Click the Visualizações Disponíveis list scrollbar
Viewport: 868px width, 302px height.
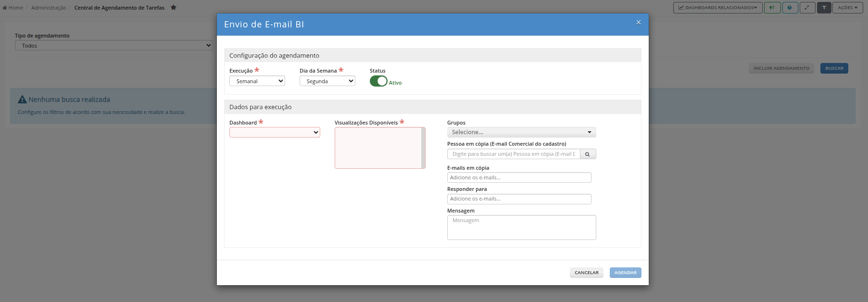pyautogui.click(x=423, y=148)
